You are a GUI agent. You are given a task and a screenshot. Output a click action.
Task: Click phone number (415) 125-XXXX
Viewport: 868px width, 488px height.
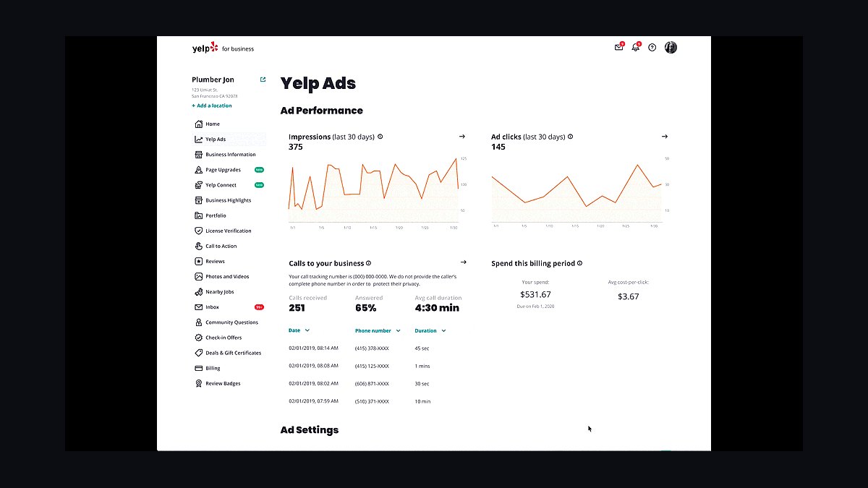[x=372, y=366]
